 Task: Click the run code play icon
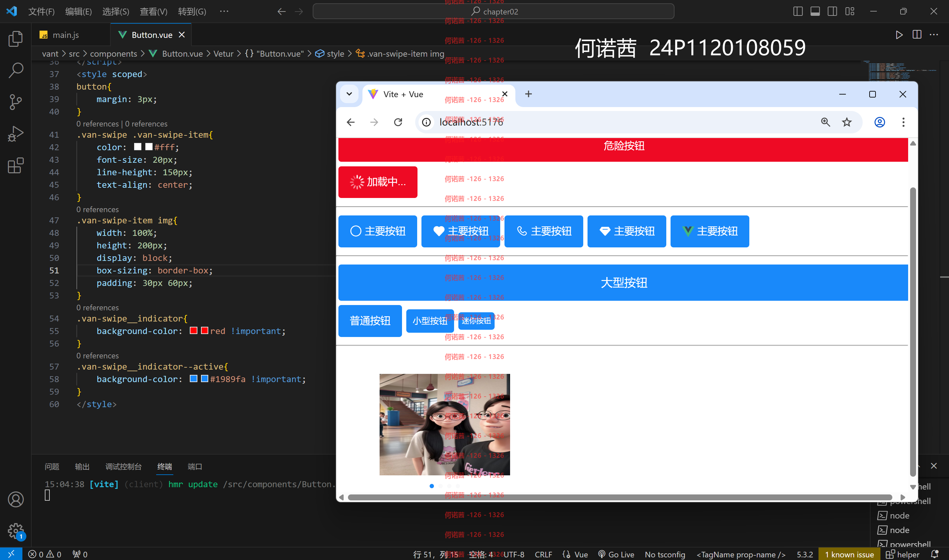tap(899, 35)
